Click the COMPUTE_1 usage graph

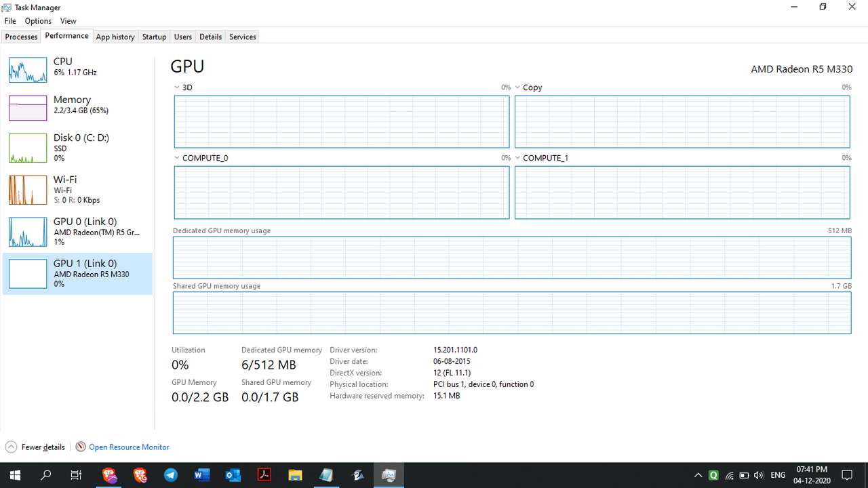682,192
